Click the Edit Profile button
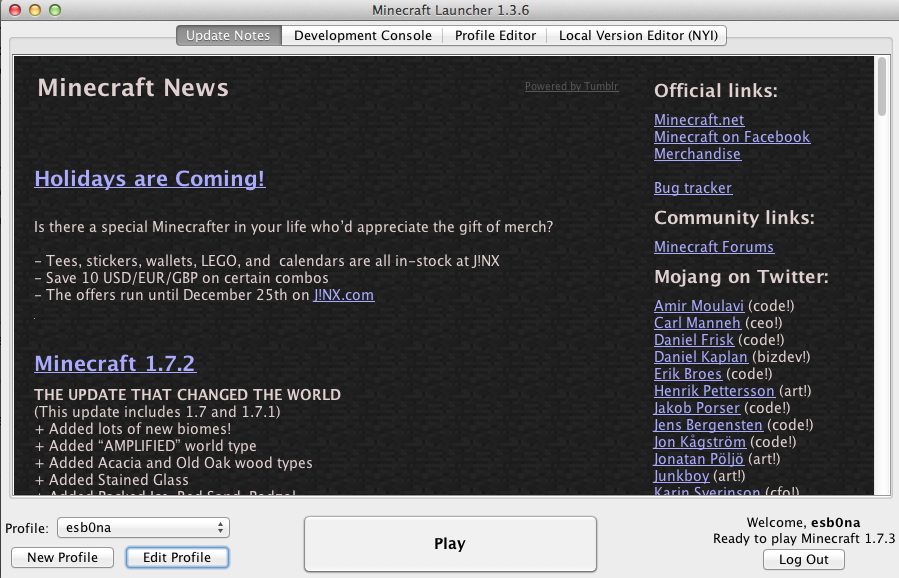 point(177,557)
